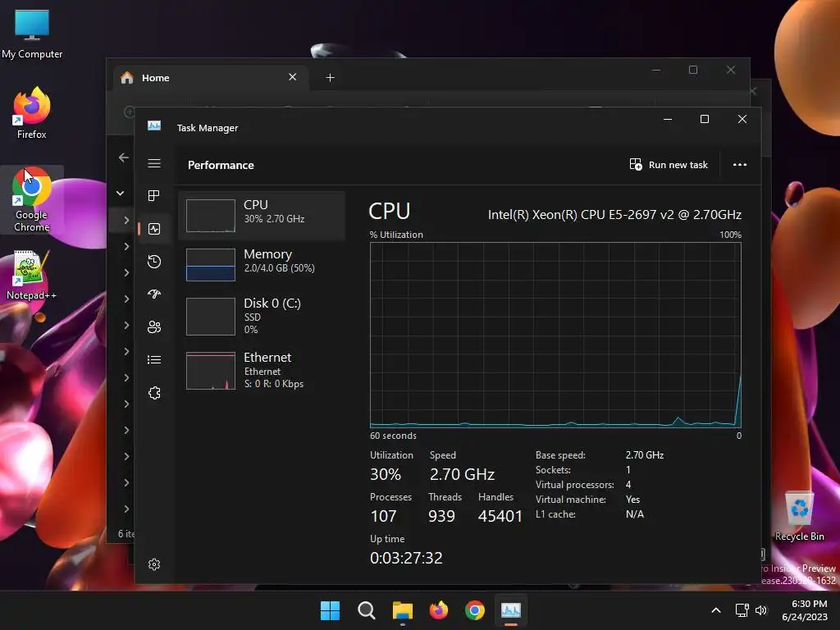The height and width of the screenshot is (630, 840).
Task: Select the Memory resource entry
Action: [x=262, y=265]
